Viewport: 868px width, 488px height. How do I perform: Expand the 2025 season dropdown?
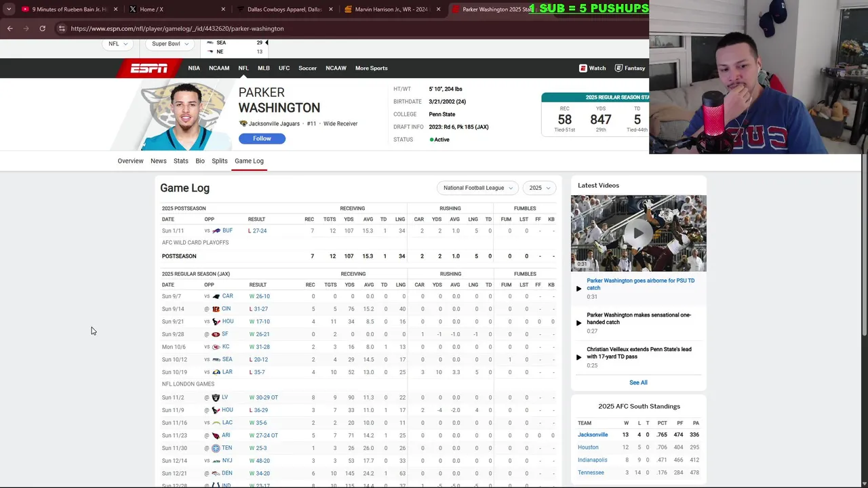pos(540,188)
